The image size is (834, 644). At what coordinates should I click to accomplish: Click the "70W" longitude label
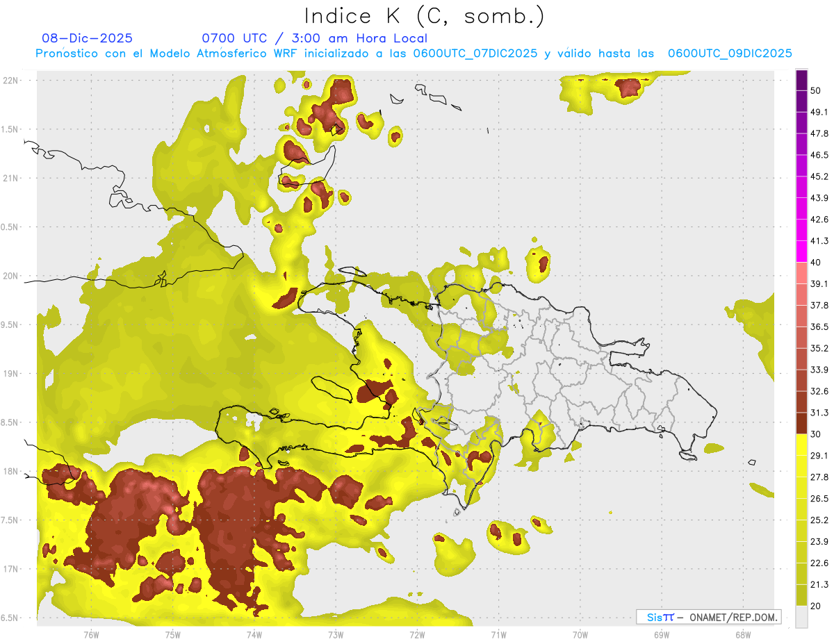tap(580, 635)
